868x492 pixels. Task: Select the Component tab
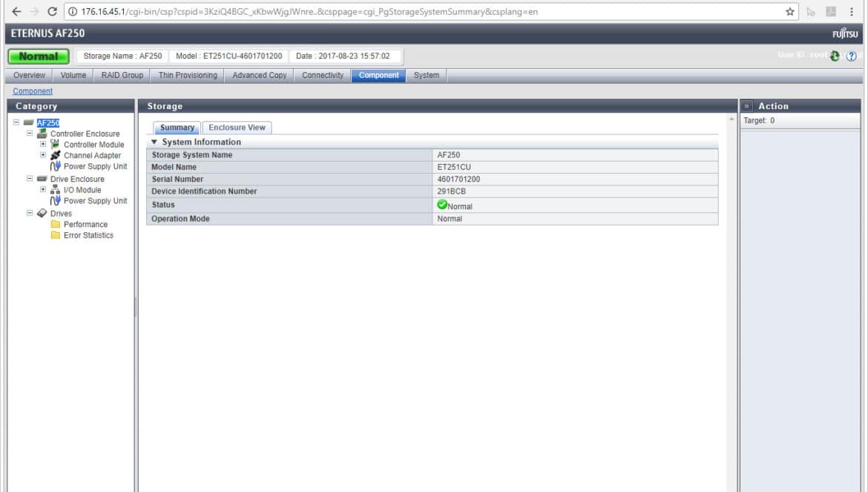tap(378, 75)
